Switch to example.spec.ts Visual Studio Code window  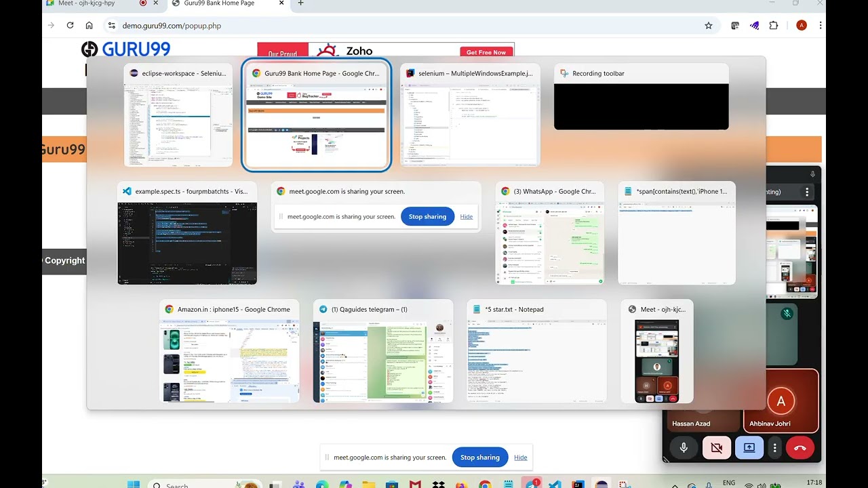tap(187, 233)
